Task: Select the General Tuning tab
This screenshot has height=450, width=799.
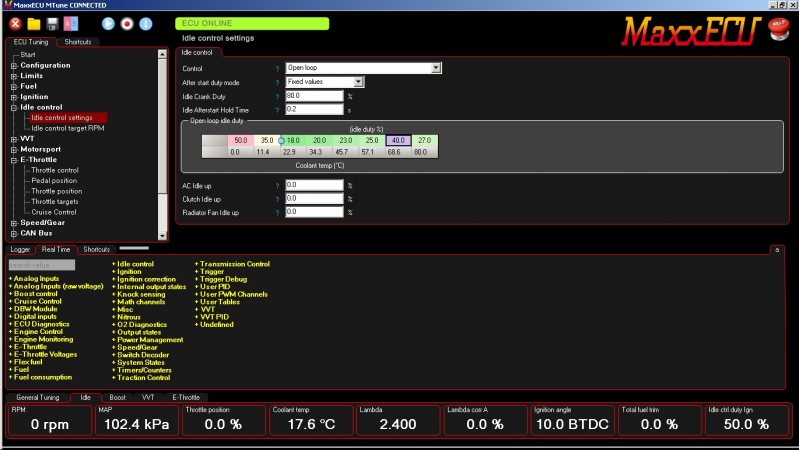Action: coord(38,397)
